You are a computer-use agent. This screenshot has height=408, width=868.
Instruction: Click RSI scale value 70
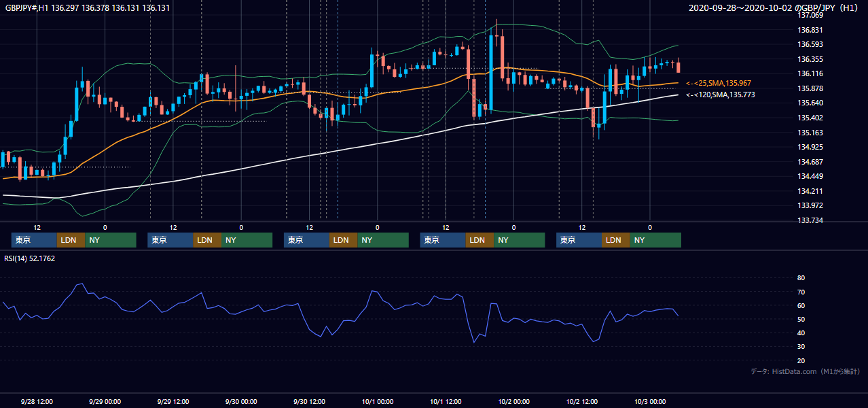[x=801, y=292]
